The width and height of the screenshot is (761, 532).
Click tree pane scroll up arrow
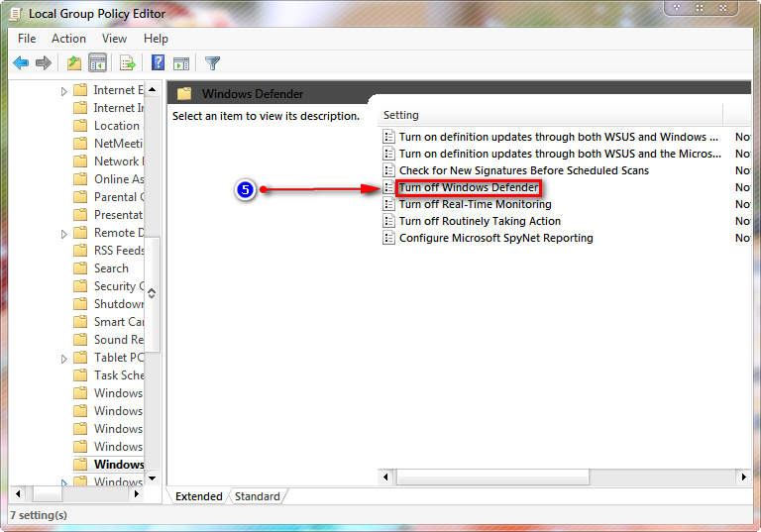click(x=153, y=89)
